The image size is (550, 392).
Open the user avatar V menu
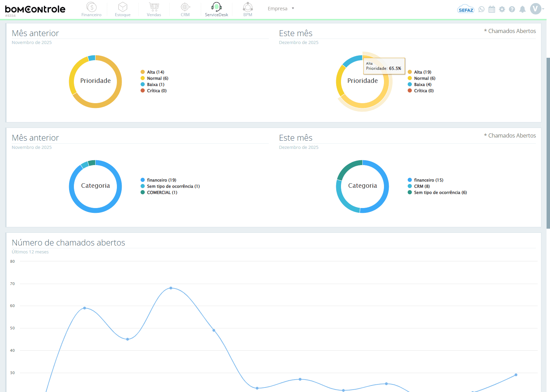tap(536, 9)
